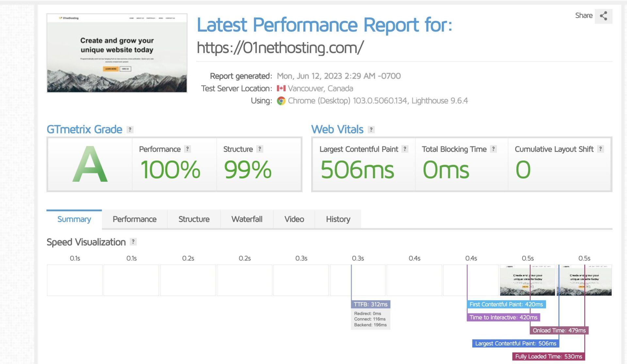Click the Share text link
Viewport: 627px width, 364px height.
click(584, 16)
